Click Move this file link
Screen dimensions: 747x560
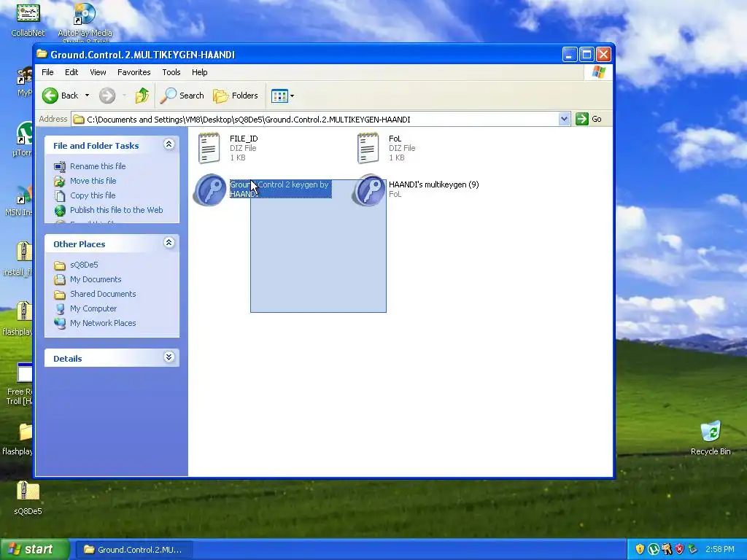[93, 181]
